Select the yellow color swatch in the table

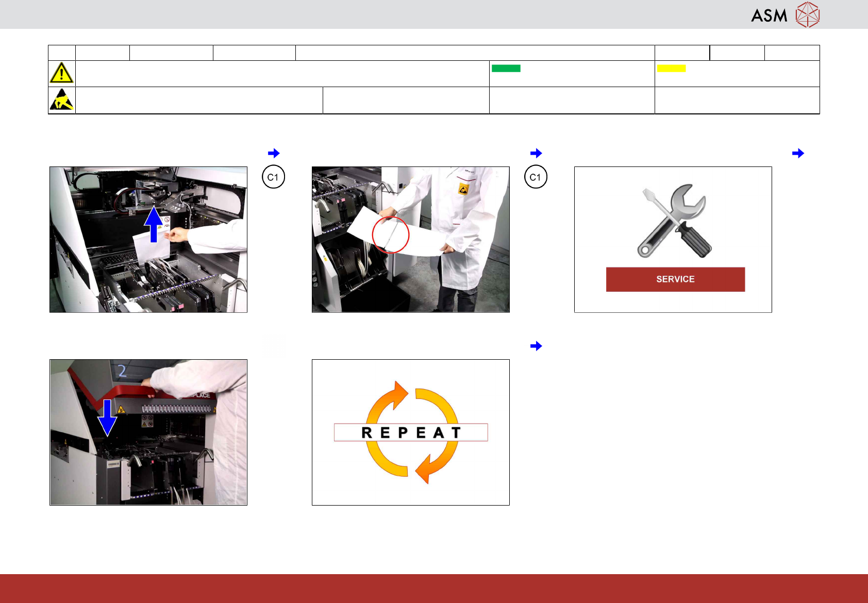click(x=671, y=68)
